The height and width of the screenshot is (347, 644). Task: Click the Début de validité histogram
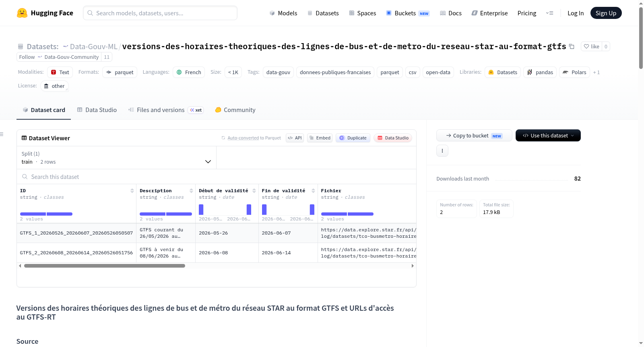pos(225,210)
